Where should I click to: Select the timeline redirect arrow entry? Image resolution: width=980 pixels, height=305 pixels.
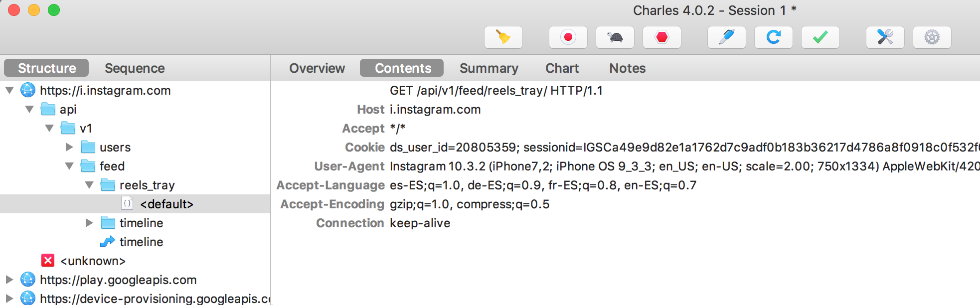pos(132,242)
